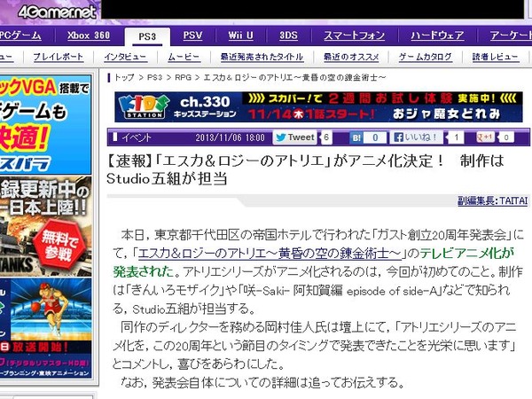Click the イベント category label
Screen dimensions: 532x399
137,137
